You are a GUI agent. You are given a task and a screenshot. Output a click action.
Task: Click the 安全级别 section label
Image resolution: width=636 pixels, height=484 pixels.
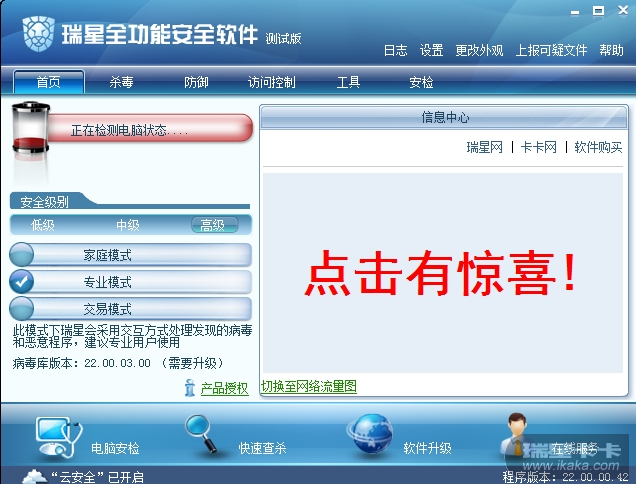tap(45, 201)
